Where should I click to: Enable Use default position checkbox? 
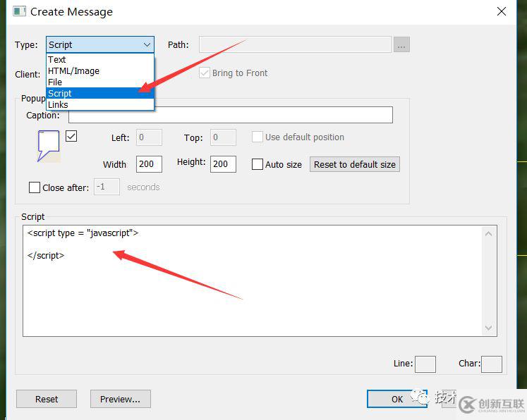pyautogui.click(x=258, y=137)
